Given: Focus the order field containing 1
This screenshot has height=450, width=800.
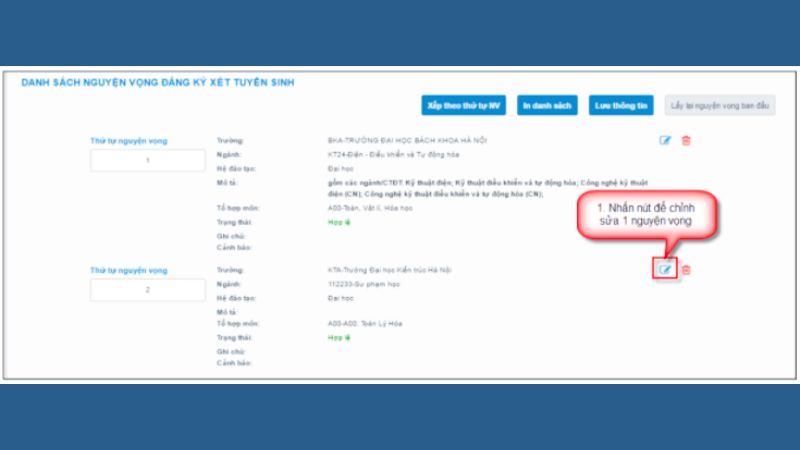Looking at the screenshot, I should [147, 160].
